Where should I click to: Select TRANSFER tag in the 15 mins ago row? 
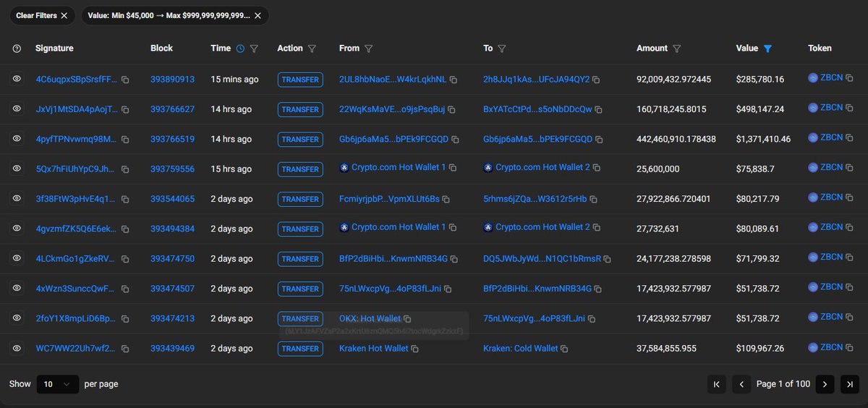[300, 80]
